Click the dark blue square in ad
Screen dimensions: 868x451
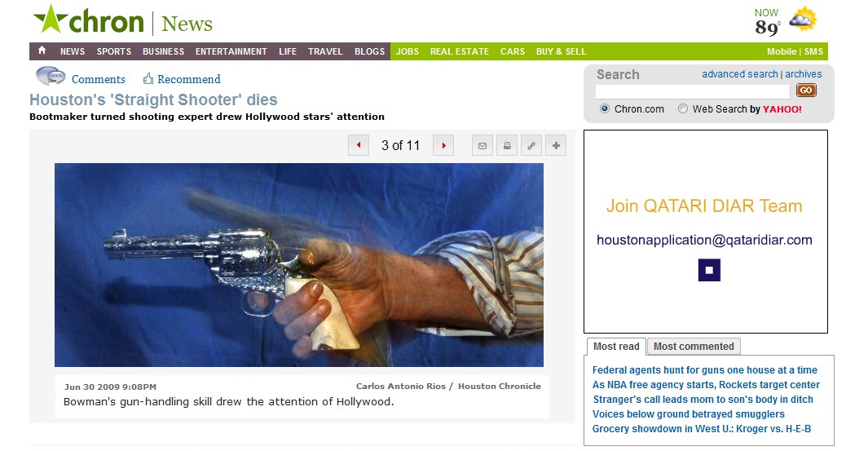(709, 271)
